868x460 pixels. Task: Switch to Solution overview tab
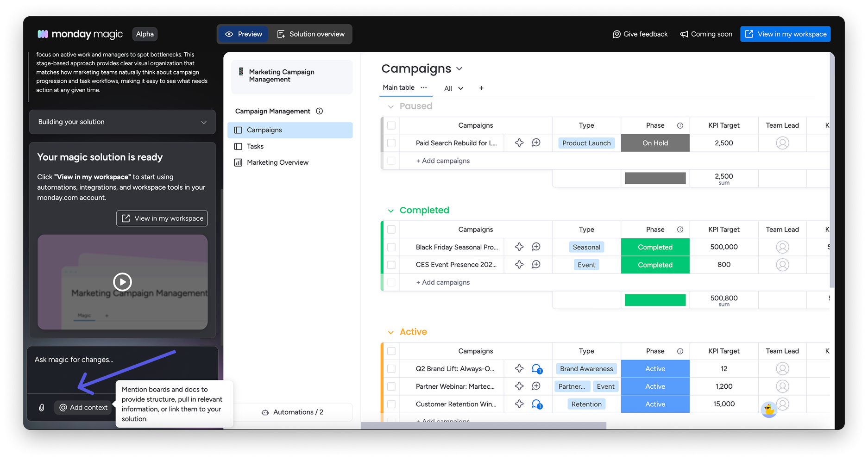pos(311,34)
